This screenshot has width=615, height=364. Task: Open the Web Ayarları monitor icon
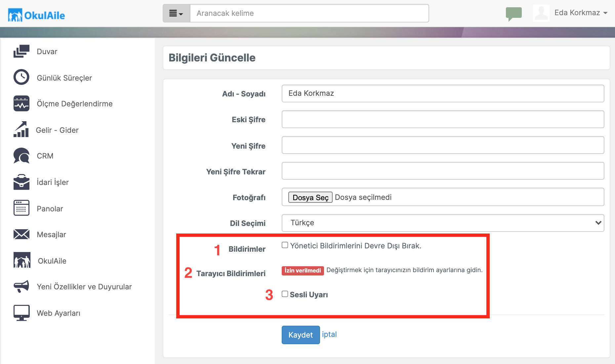[21, 313]
